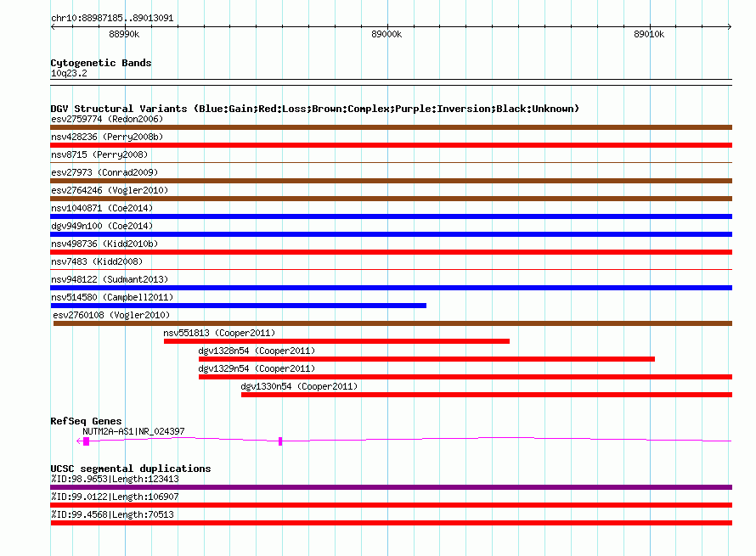
Task: Click the nsv551813 (Cooper2011) red bar
Action: (x=336, y=341)
